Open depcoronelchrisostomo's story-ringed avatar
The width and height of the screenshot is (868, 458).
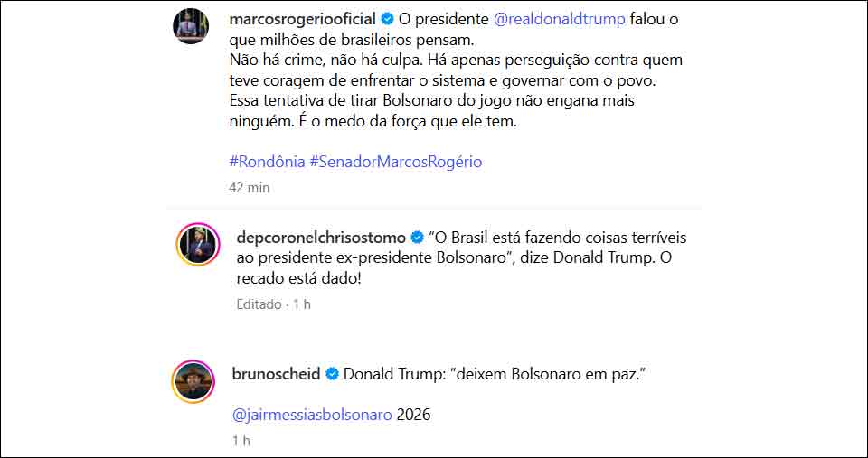pyautogui.click(x=197, y=244)
